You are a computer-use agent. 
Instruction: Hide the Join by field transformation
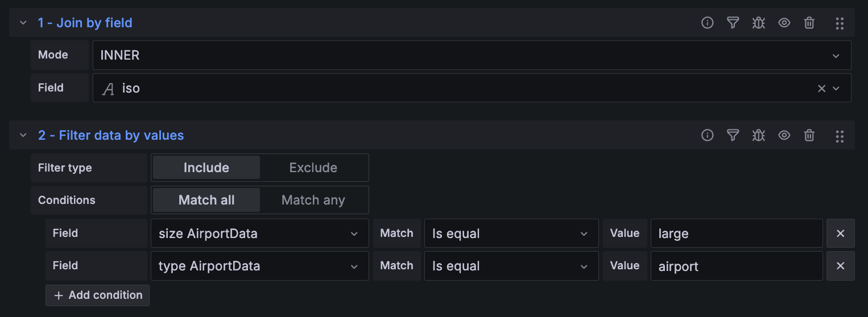point(784,23)
